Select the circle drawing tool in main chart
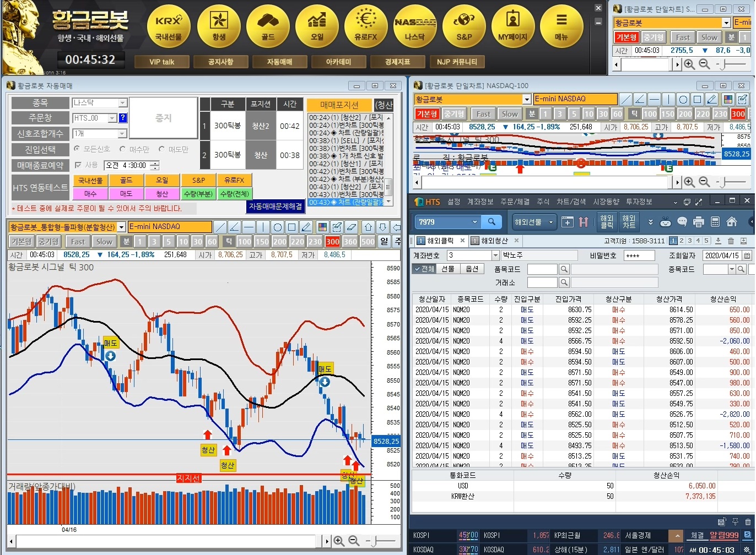756x555 pixels. click(x=278, y=227)
